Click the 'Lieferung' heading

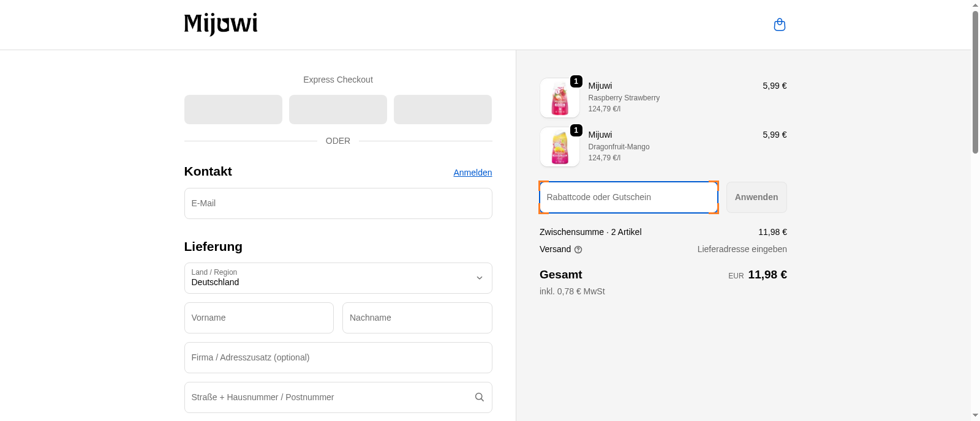213,247
